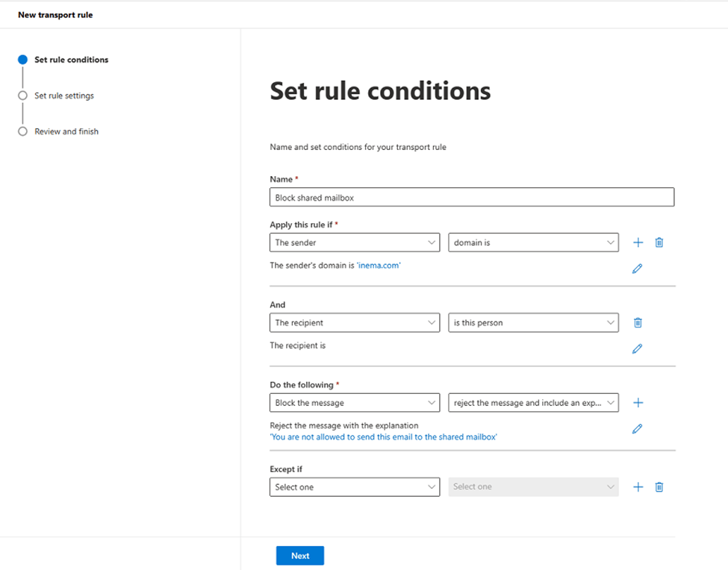728x570 pixels.
Task: Click the 'Do the following' label
Action: point(302,385)
